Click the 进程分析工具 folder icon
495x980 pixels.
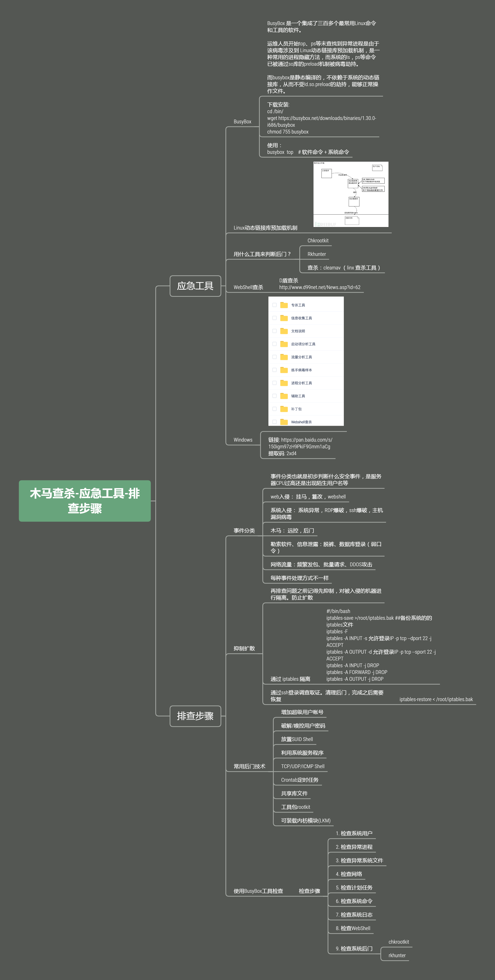[284, 383]
